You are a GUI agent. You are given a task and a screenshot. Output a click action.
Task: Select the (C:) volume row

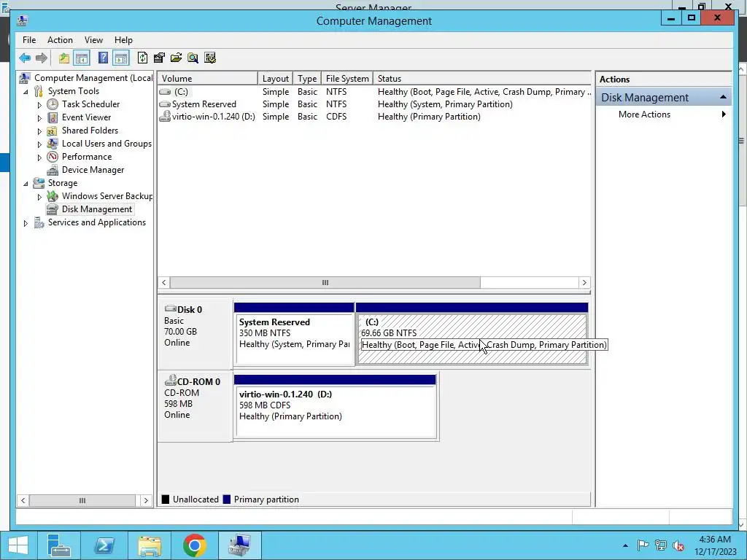point(374,92)
